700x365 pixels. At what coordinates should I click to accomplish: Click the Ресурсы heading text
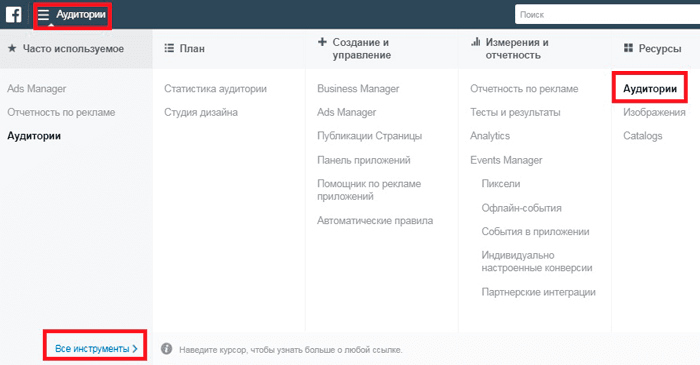[660, 48]
